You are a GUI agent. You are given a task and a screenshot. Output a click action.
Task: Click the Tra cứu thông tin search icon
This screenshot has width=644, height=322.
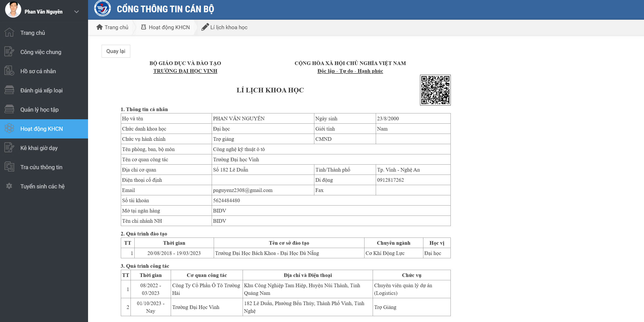(x=9, y=167)
